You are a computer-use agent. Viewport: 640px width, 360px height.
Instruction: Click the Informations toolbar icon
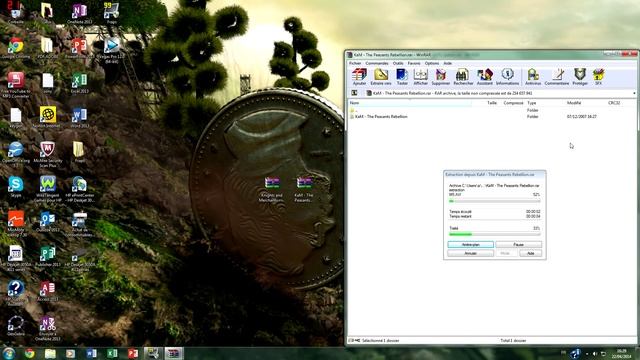tap(507, 77)
